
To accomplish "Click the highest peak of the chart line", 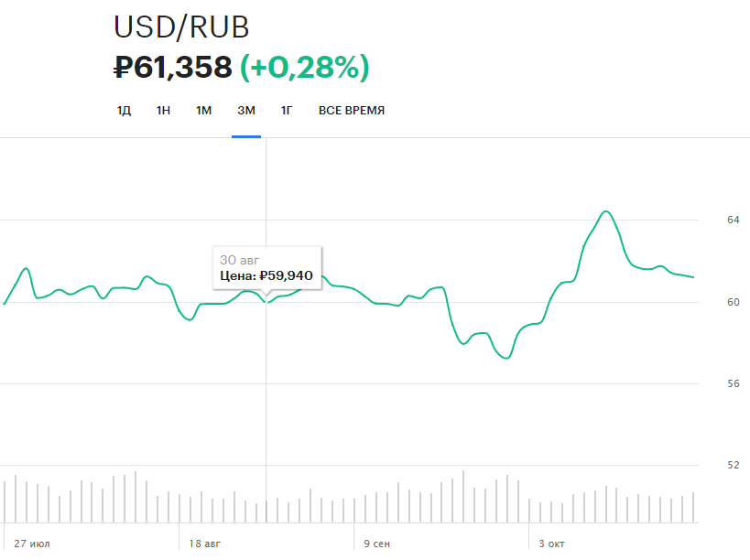I will point(605,211).
